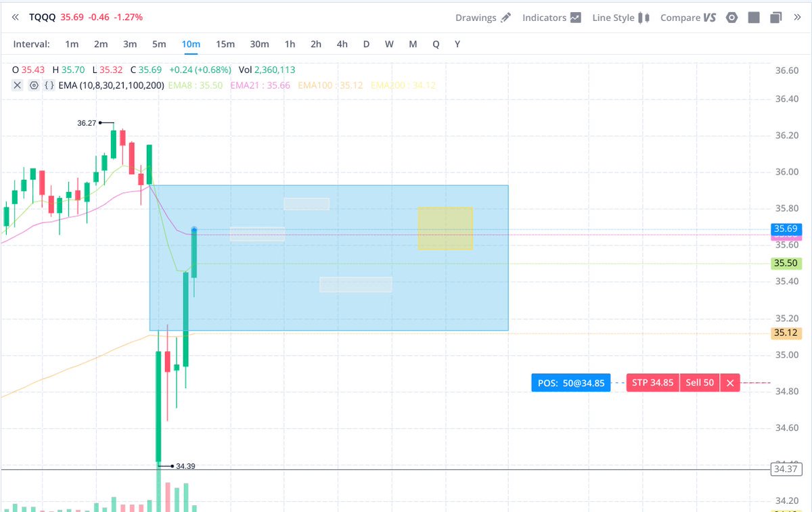Select the monthly M interval

(413, 44)
